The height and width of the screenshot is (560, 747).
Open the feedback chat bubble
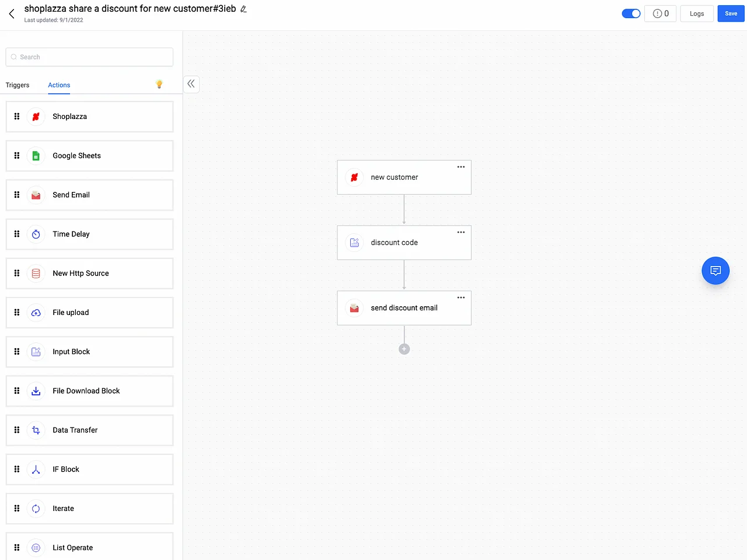[x=715, y=270]
